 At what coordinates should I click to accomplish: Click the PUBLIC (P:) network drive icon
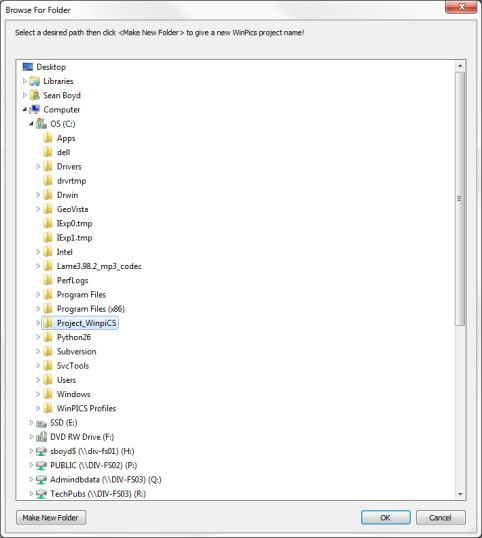tap(42, 466)
